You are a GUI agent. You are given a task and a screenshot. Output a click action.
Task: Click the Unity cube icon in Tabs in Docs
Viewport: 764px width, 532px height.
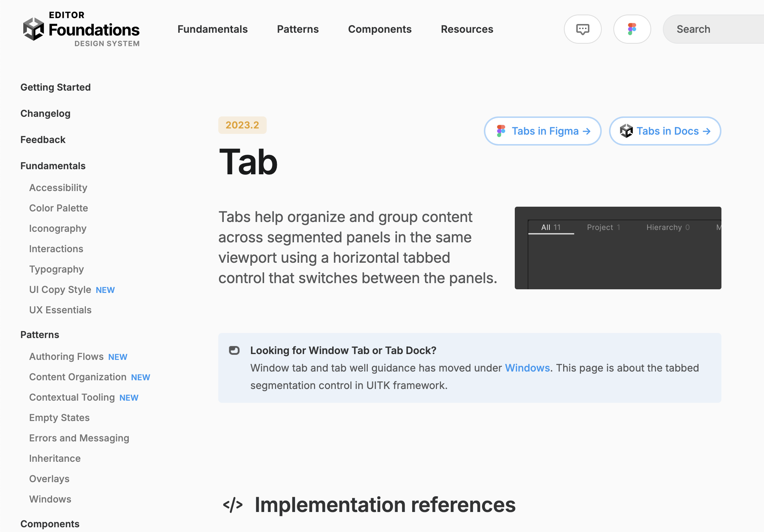coord(626,131)
